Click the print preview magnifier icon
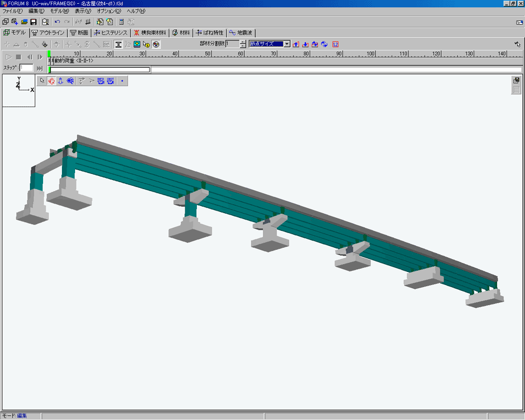This screenshot has height=420, width=525. click(x=45, y=22)
